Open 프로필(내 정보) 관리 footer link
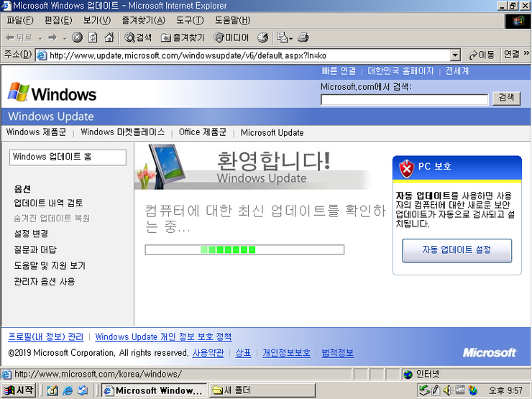The height and width of the screenshot is (399, 532). (x=46, y=337)
